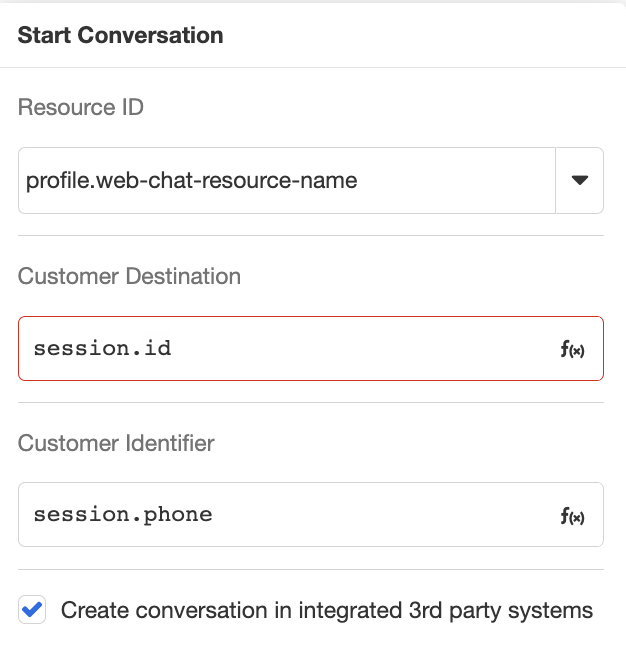Viewport: 626px width, 658px height.
Task: Click the blue checkmark box
Action: point(33,610)
